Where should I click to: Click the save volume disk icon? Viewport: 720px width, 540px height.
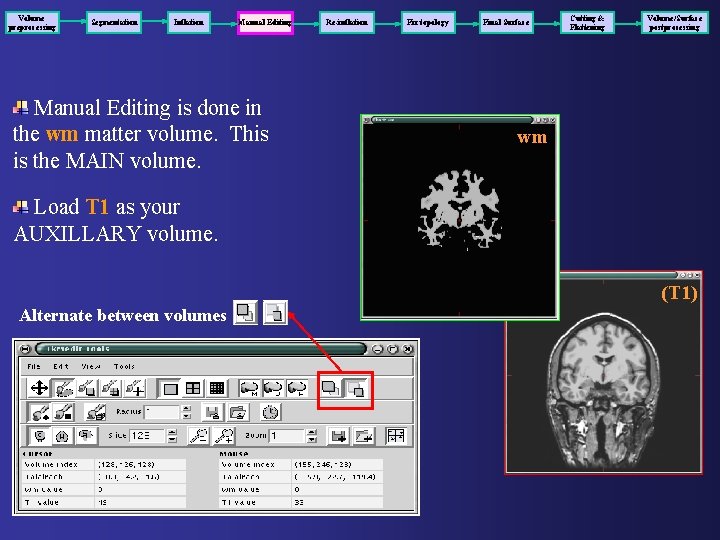(213, 412)
